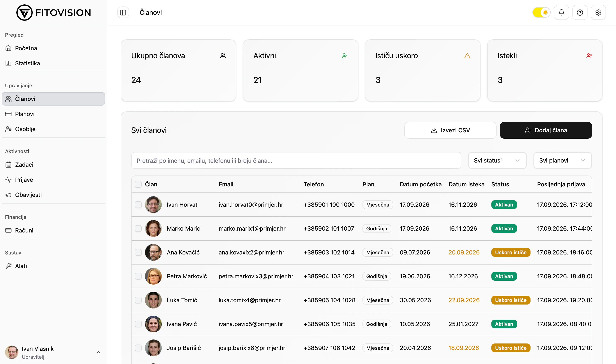Toggle the sidebar panel icon

[123, 13]
